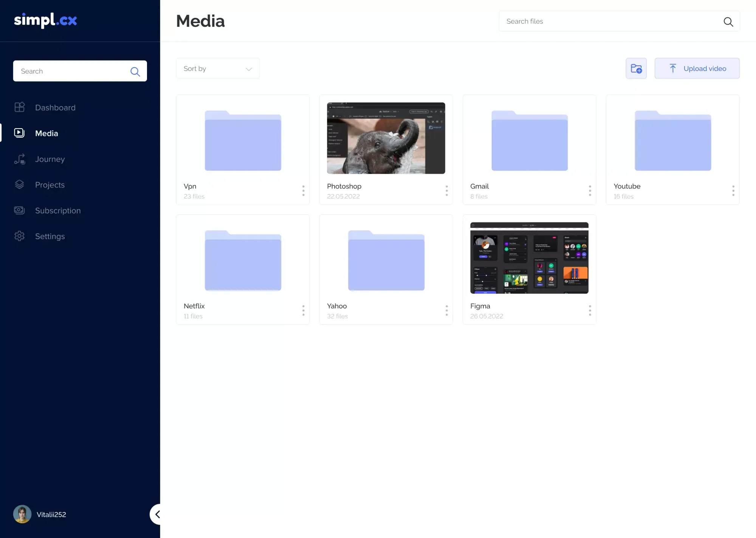This screenshot has width=756, height=538.
Task: Click the Projects layers icon
Action: [19, 185]
